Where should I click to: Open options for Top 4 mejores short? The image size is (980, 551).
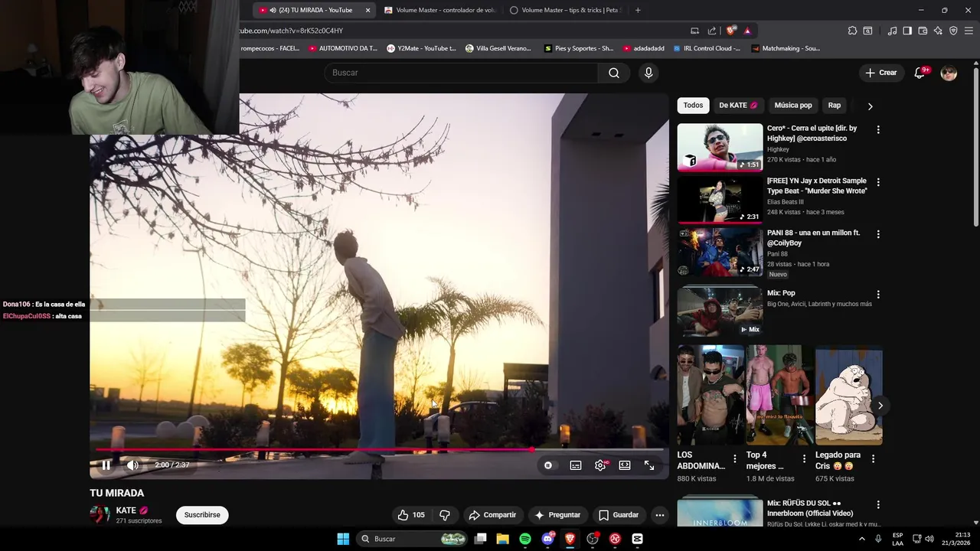(804, 458)
